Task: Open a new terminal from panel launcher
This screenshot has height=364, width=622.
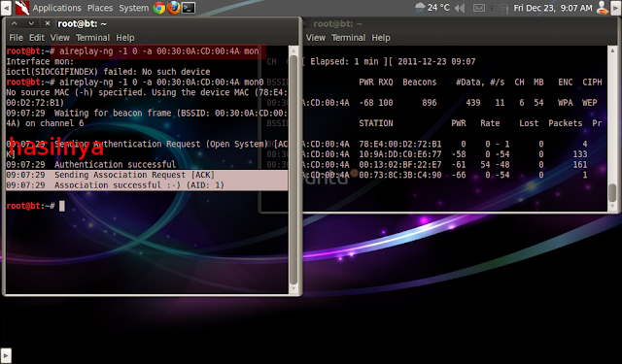Action: pyautogui.click(x=189, y=8)
